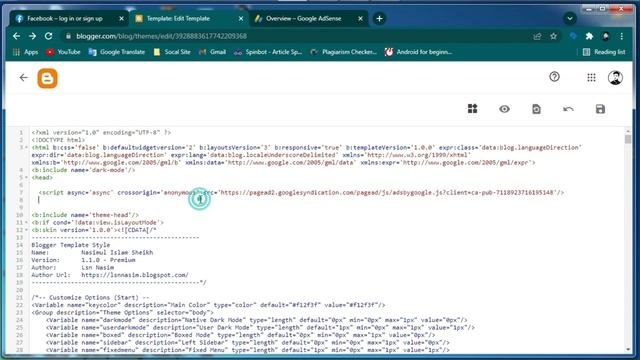Close the Template: Edit Template tab

click(241, 19)
